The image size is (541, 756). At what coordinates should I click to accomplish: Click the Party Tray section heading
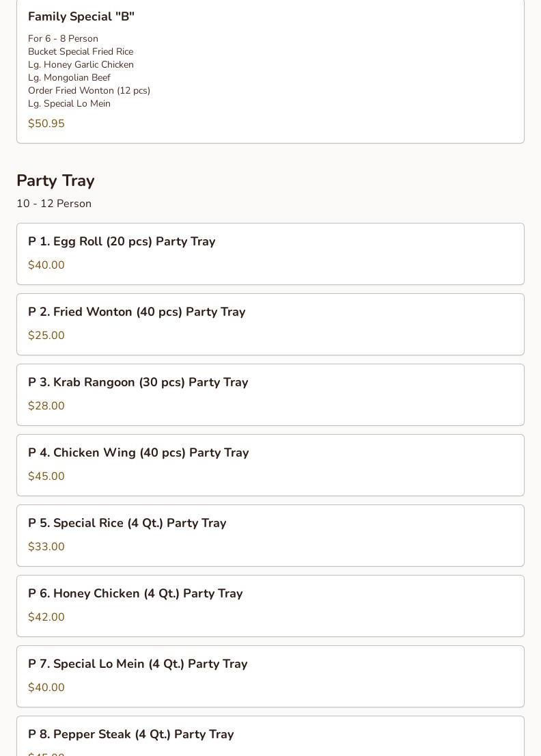tap(55, 180)
